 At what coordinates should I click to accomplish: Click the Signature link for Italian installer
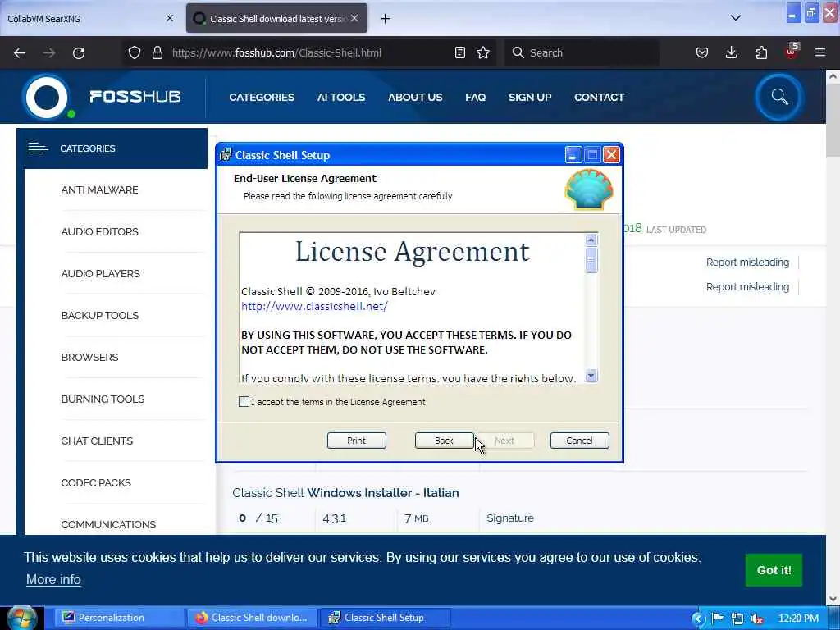tap(510, 518)
